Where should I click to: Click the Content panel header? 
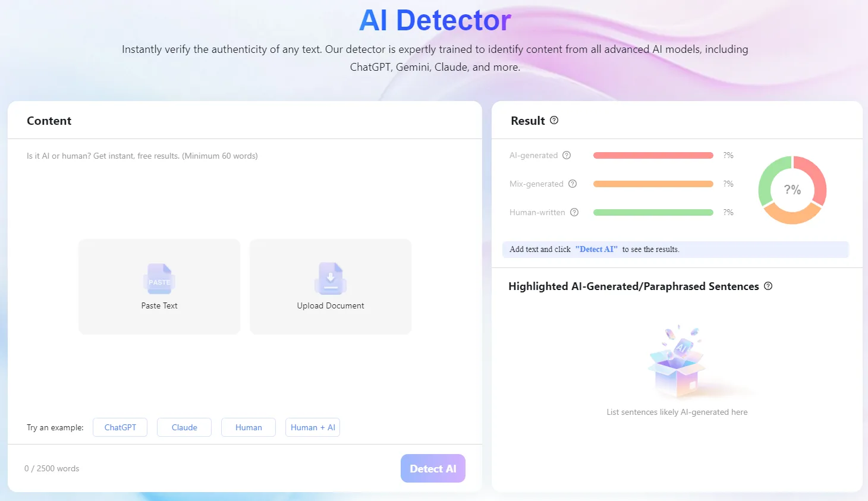pos(49,120)
